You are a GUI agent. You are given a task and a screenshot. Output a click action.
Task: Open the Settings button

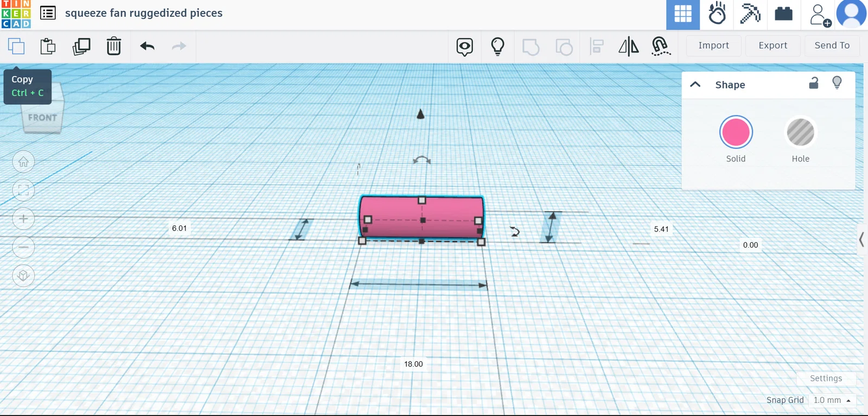pyautogui.click(x=826, y=379)
